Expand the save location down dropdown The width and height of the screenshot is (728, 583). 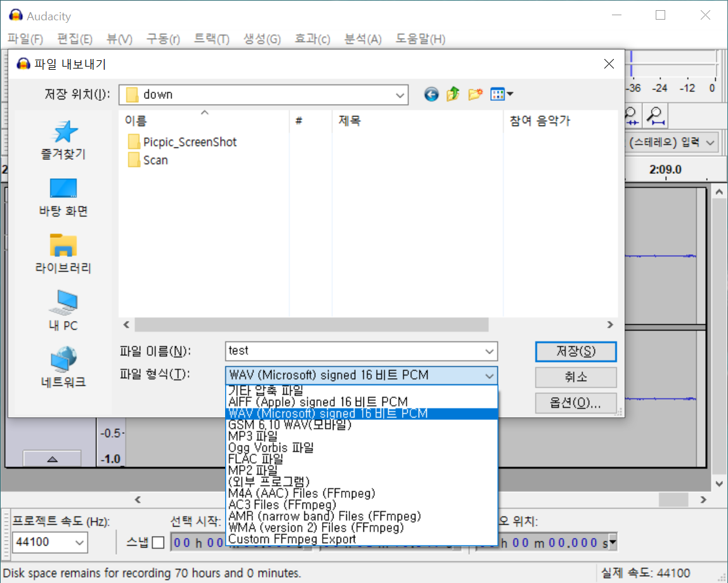point(400,95)
